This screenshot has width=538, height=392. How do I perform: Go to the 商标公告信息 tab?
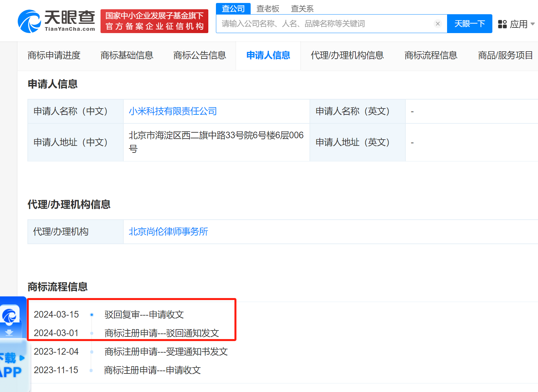(199, 56)
